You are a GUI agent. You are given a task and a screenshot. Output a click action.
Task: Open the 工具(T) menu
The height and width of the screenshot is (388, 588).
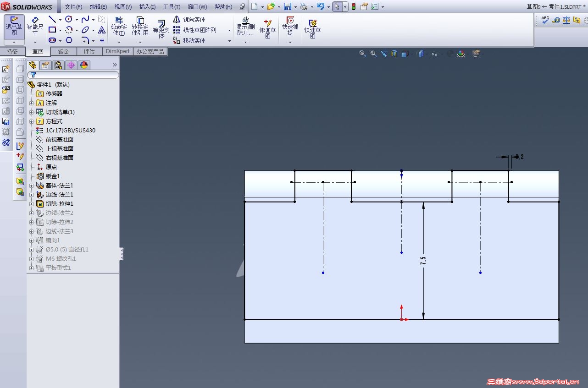click(172, 7)
